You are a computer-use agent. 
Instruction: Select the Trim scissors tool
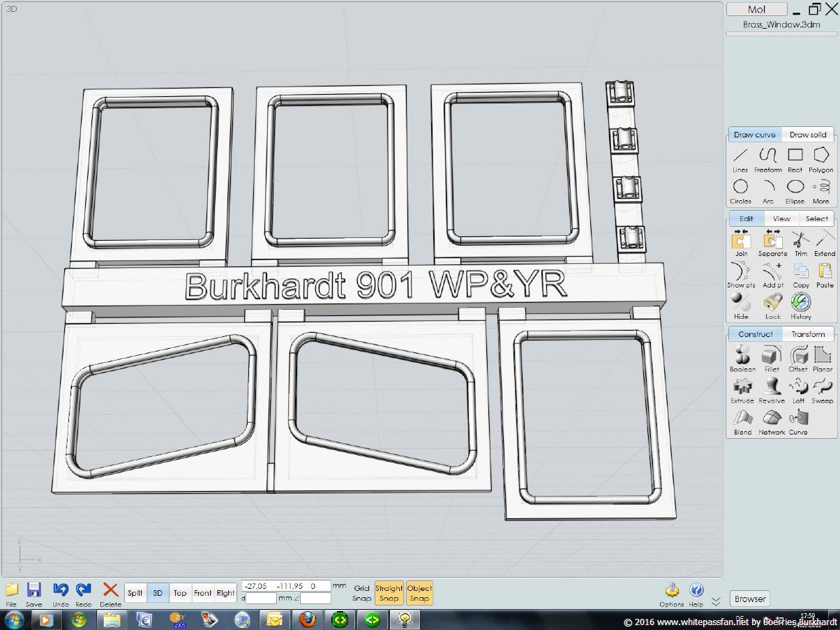tap(800, 243)
